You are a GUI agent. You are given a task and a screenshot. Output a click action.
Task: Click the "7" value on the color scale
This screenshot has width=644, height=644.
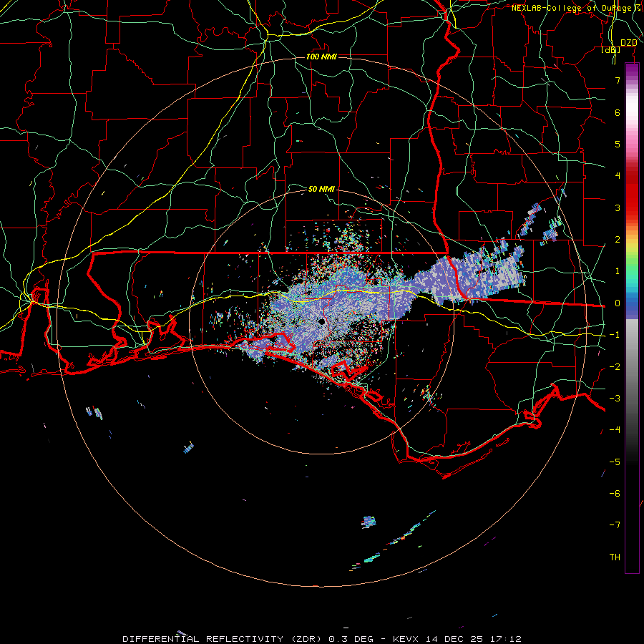coord(618,80)
